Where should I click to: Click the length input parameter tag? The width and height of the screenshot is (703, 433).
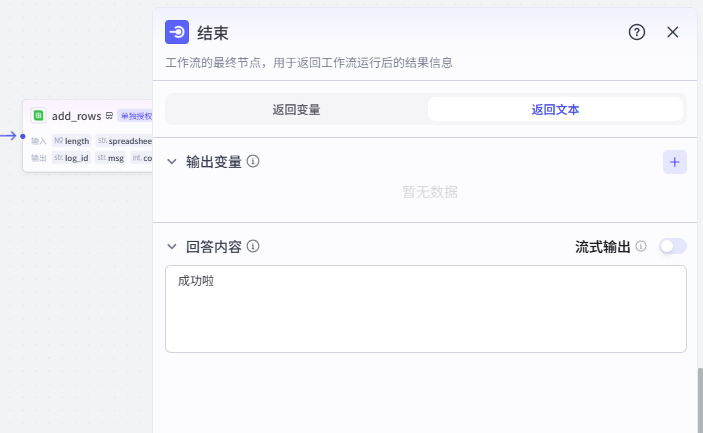pyautogui.click(x=72, y=141)
